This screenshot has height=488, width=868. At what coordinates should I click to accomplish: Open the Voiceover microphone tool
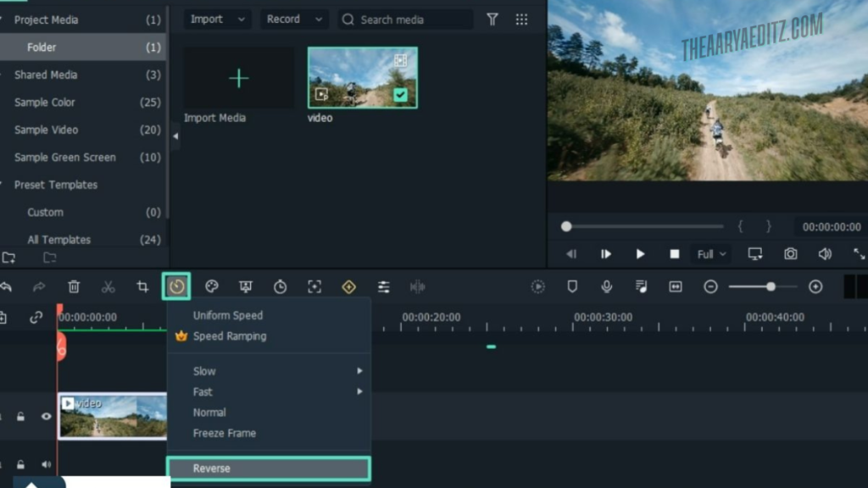tap(607, 286)
